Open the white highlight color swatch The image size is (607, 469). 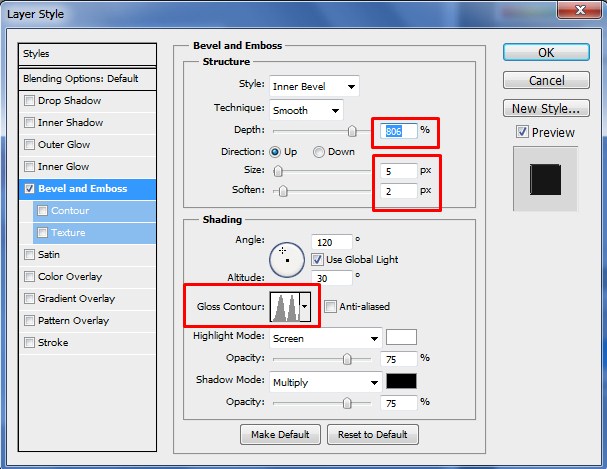click(x=401, y=337)
